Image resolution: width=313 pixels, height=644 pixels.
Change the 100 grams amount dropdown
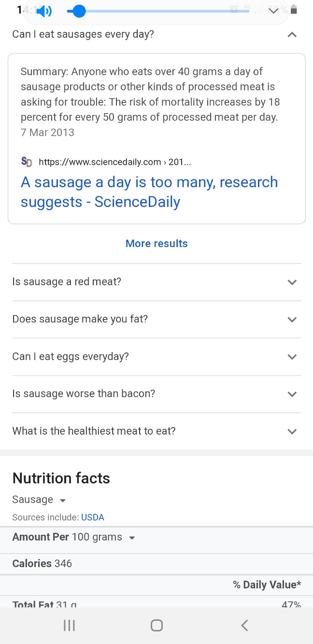(103, 537)
